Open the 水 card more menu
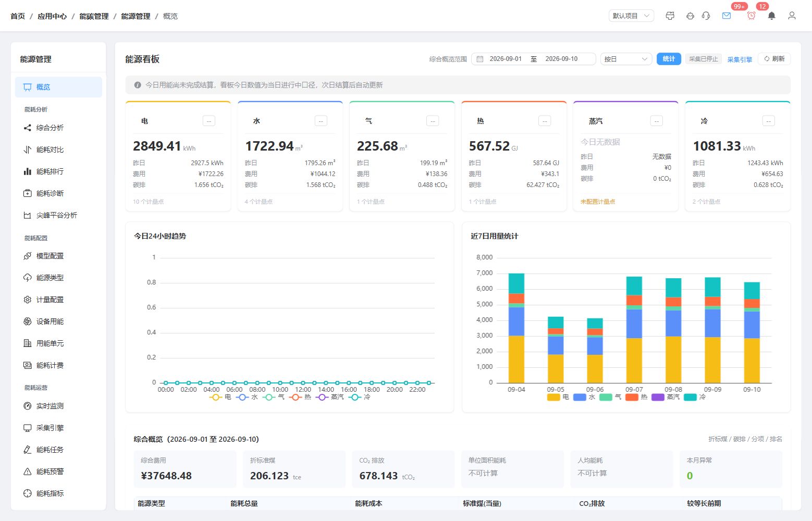Viewport: 812px width, 521px height. (321, 121)
